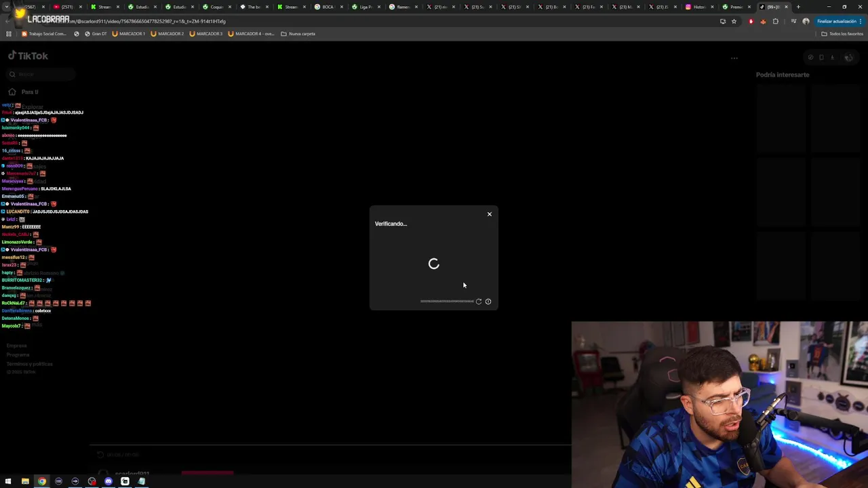
Task: Click Finalizar actualización button
Action: click(x=837, y=21)
